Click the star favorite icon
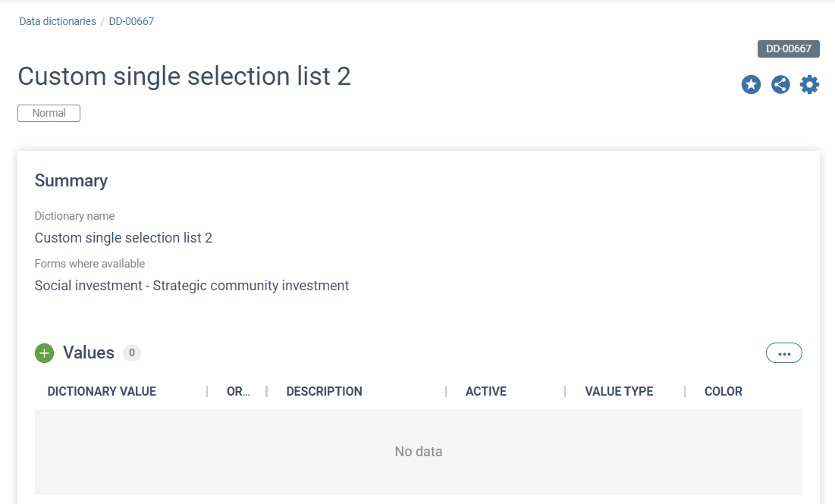 coord(751,85)
